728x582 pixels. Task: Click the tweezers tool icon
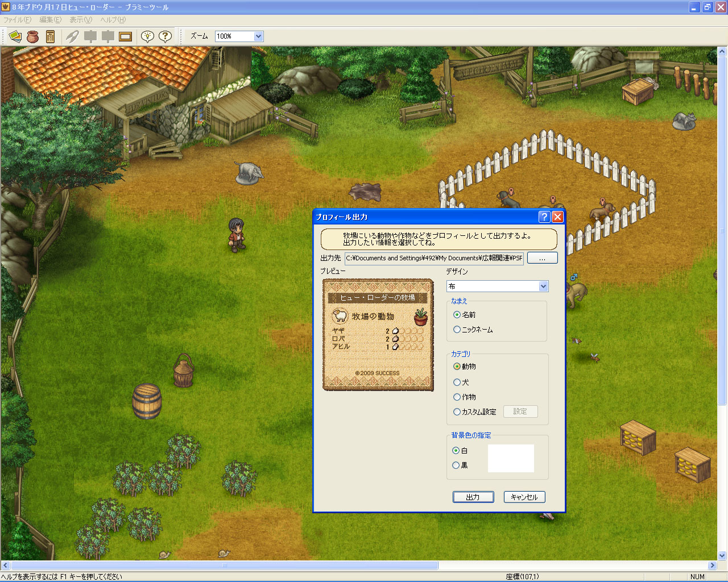coord(72,36)
